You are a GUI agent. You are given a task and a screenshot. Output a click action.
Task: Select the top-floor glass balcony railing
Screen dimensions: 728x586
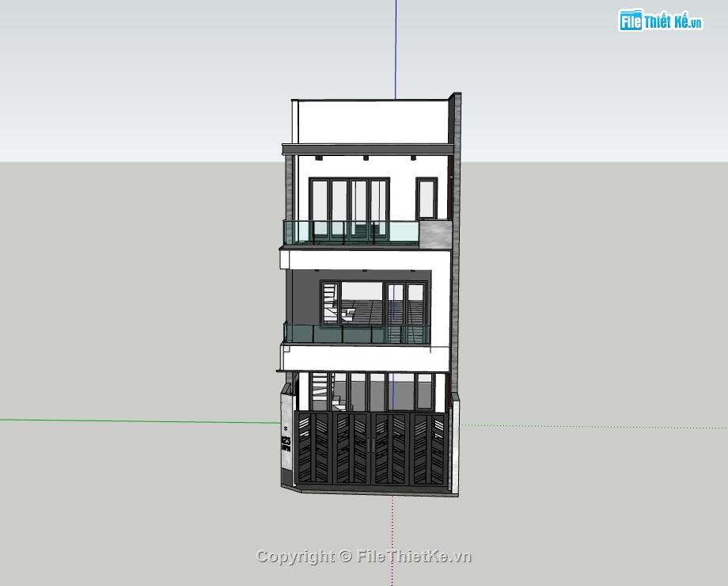coord(351,232)
